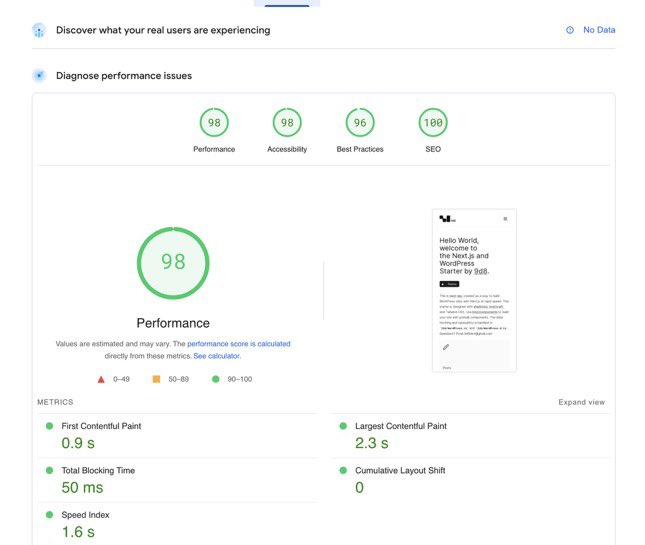Viewport: 645px width, 545px height.
Task: Select the Accessibility 98 score gauge
Action: 287,123
